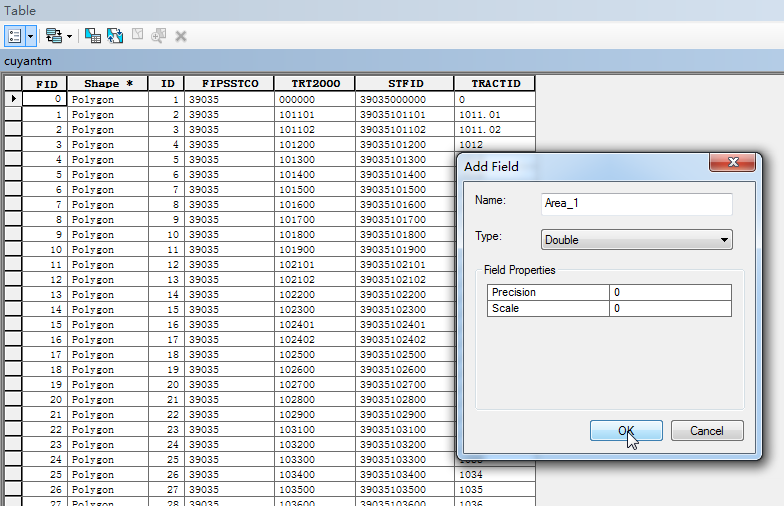Click the Switch Selection icon
This screenshot has width=784, height=506.
[x=115, y=36]
